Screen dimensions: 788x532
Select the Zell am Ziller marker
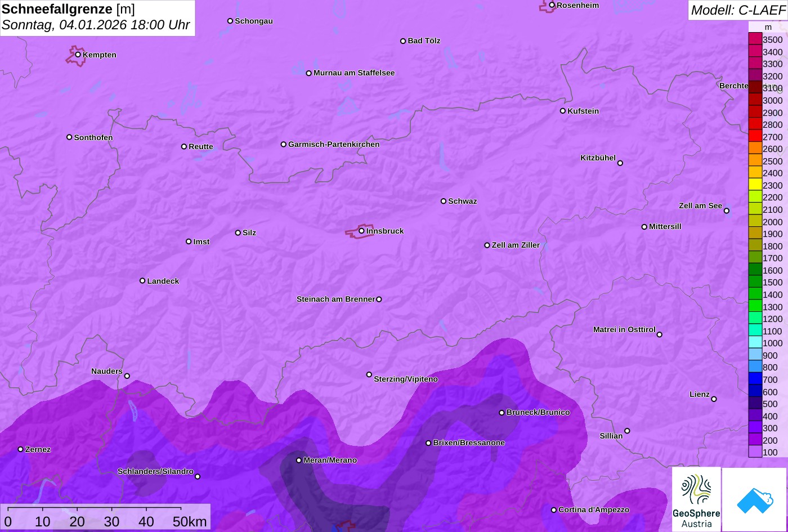pyautogui.click(x=487, y=245)
